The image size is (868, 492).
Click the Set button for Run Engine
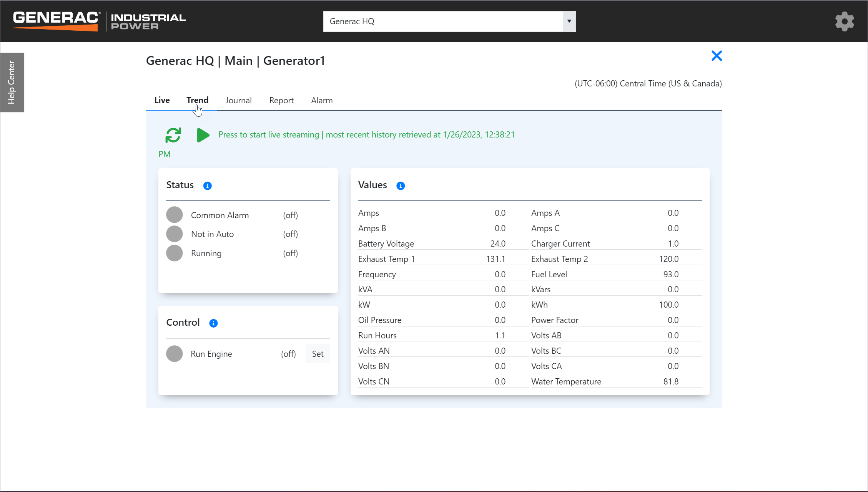pyautogui.click(x=318, y=354)
